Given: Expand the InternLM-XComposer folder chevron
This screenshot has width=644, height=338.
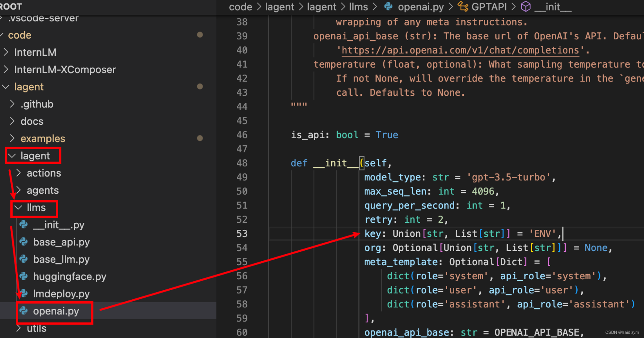Looking at the screenshot, I should (6, 69).
